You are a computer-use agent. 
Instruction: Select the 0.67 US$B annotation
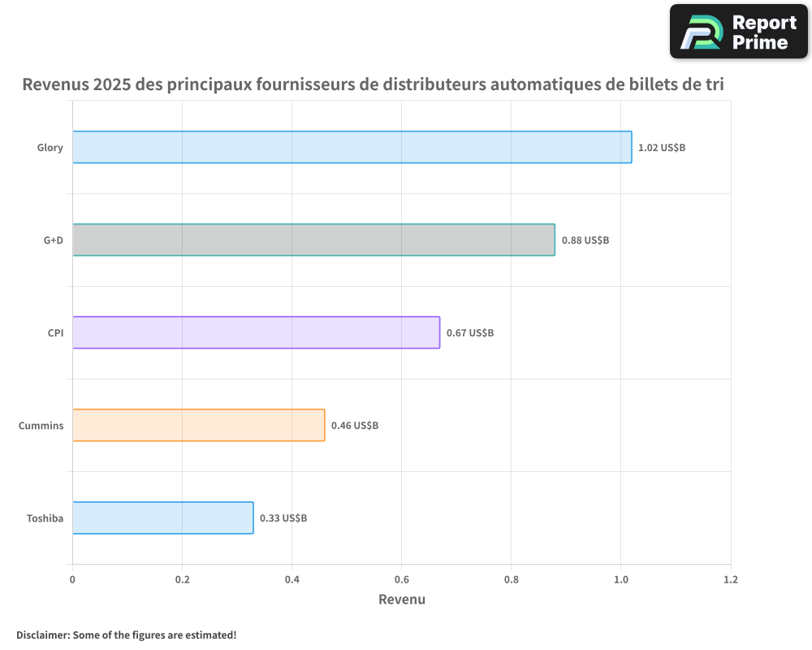coord(469,332)
